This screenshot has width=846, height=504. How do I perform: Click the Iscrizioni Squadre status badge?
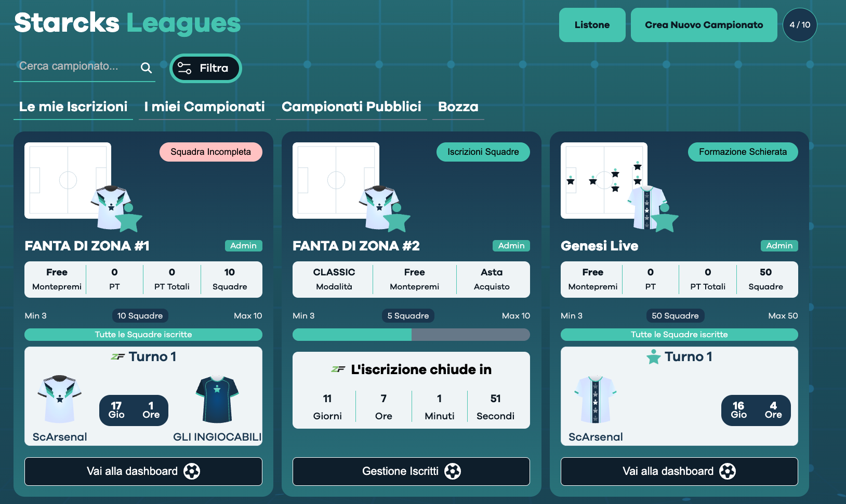(x=483, y=152)
